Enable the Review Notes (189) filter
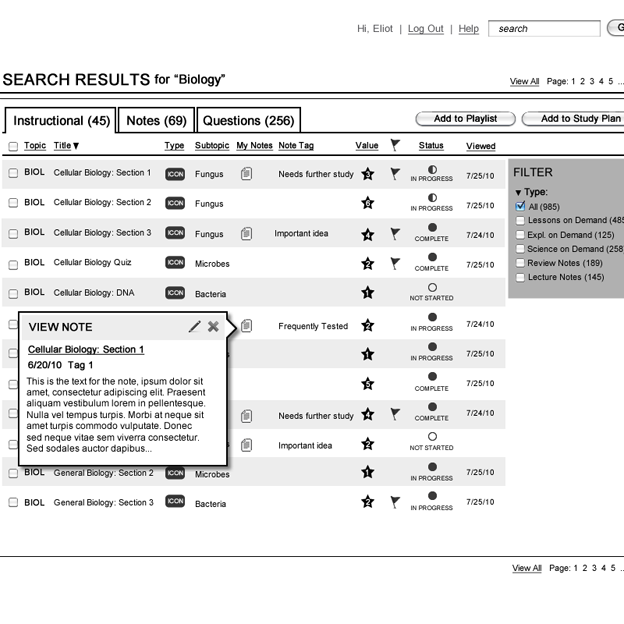This screenshot has height=624, width=624. click(520, 263)
